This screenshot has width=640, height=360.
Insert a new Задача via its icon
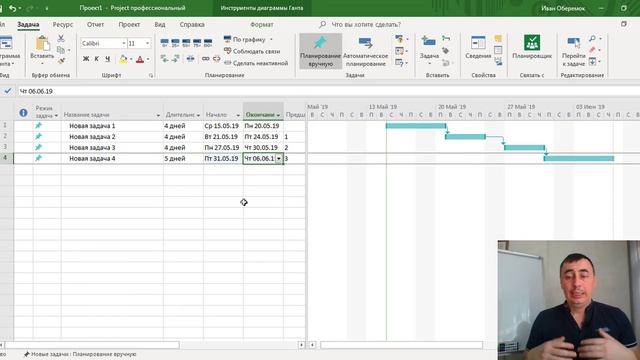click(x=429, y=42)
